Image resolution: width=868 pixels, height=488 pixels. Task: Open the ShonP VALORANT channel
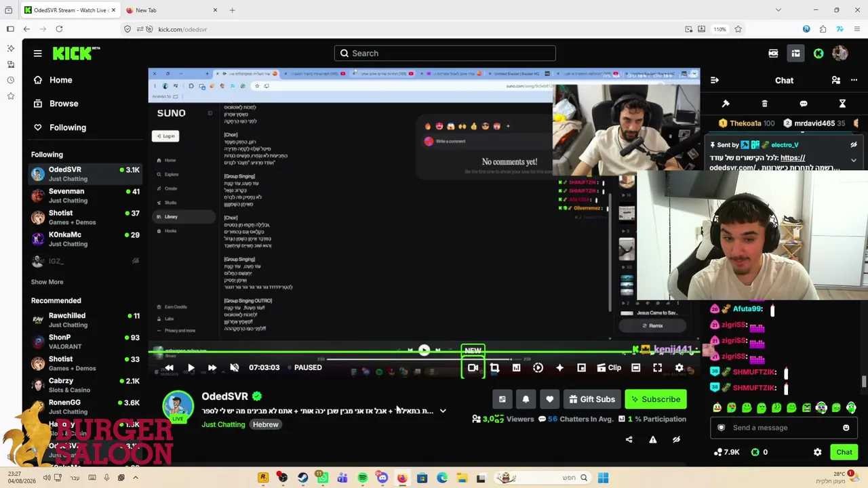(x=85, y=342)
